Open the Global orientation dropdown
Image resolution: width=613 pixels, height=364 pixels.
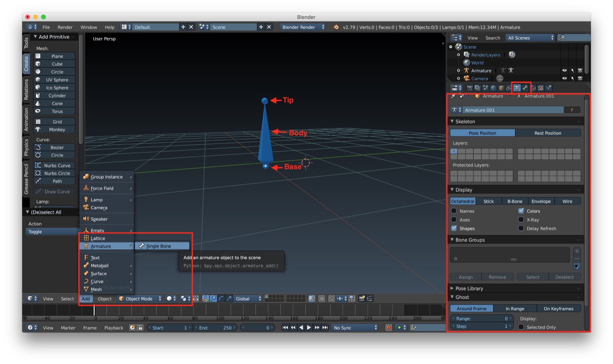[x=248, y=299]
